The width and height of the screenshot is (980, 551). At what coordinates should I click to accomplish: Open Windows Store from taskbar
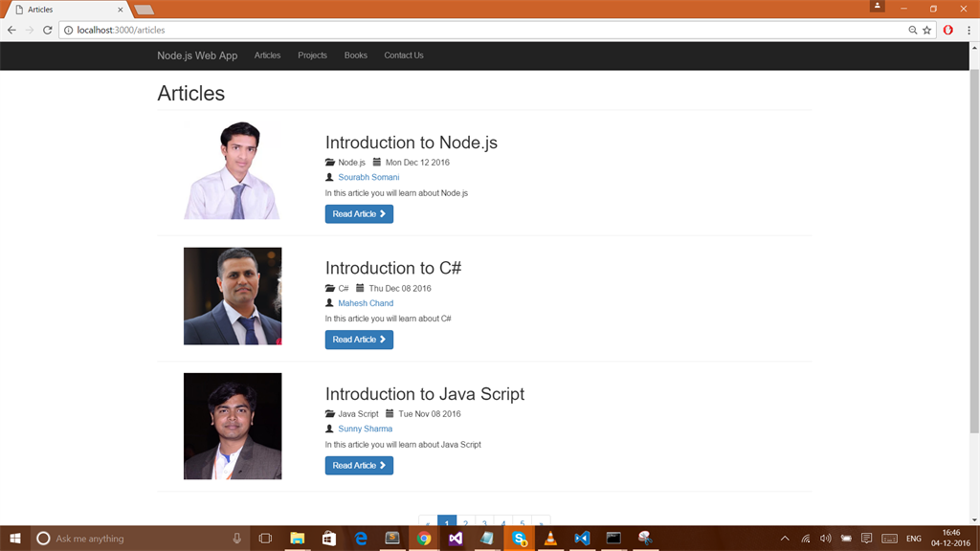point(329,539)
